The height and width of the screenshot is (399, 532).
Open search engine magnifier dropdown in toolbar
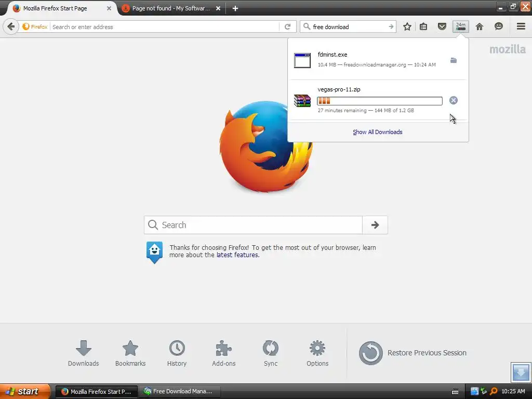tap(307, 26)
